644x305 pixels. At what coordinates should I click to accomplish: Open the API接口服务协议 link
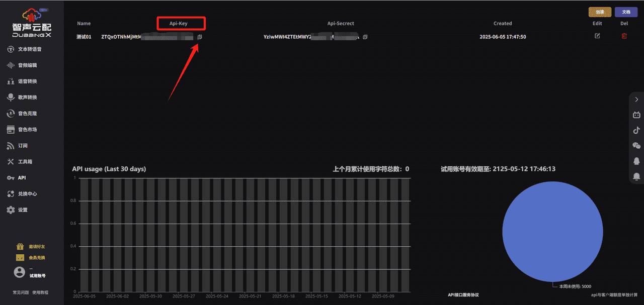[x=463, y=295]
